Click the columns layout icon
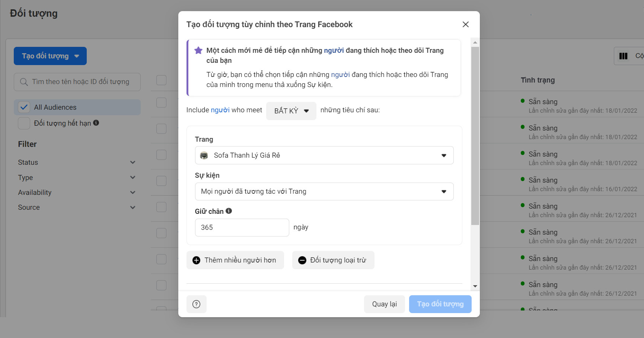This screenshot has height=338, width=644. coord(623,56)
